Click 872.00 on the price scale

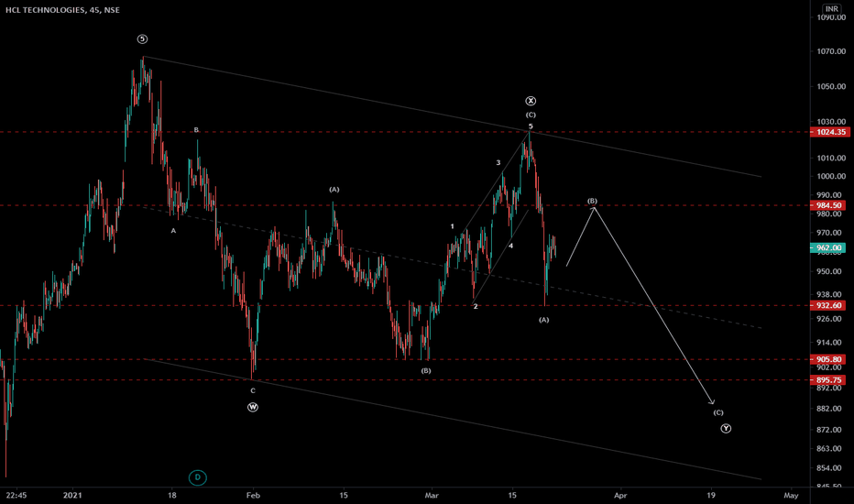click(831, 430)
